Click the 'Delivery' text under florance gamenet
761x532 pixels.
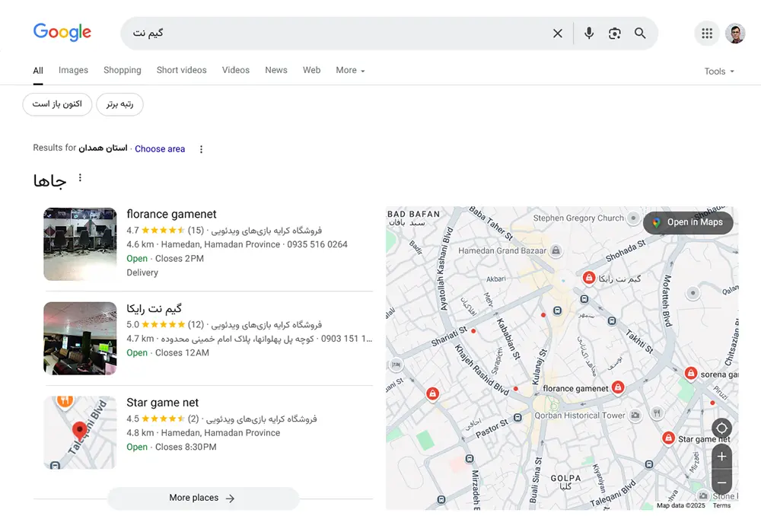[142, 272]
